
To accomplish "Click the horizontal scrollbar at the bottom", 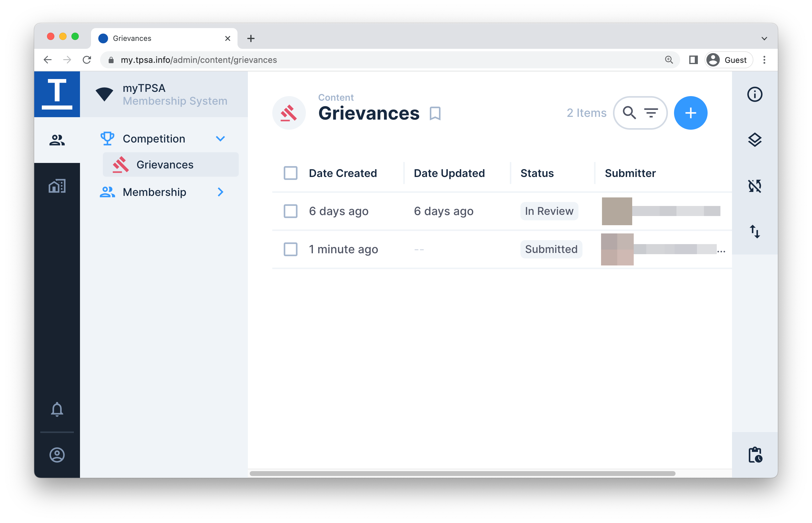I will [x=462, y=474].
